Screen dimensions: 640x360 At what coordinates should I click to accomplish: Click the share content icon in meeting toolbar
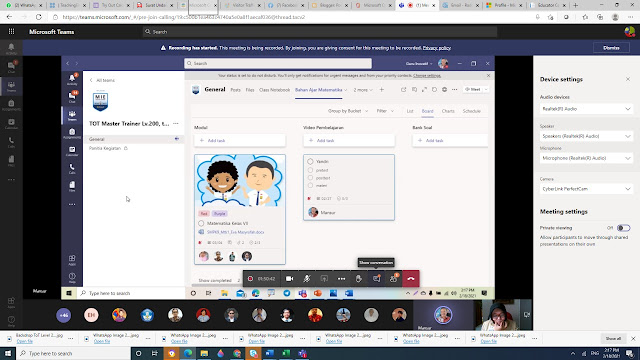click(324, 279)
